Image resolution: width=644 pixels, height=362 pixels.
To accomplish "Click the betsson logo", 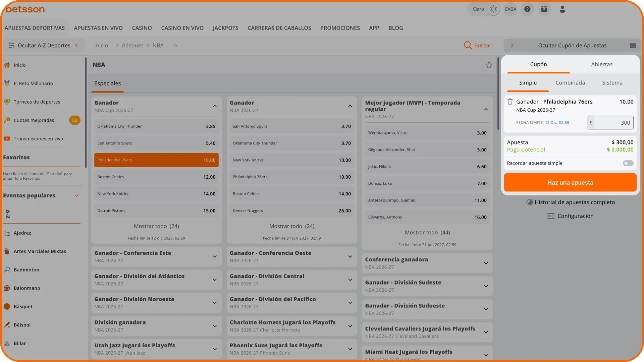I will point(25,9).
